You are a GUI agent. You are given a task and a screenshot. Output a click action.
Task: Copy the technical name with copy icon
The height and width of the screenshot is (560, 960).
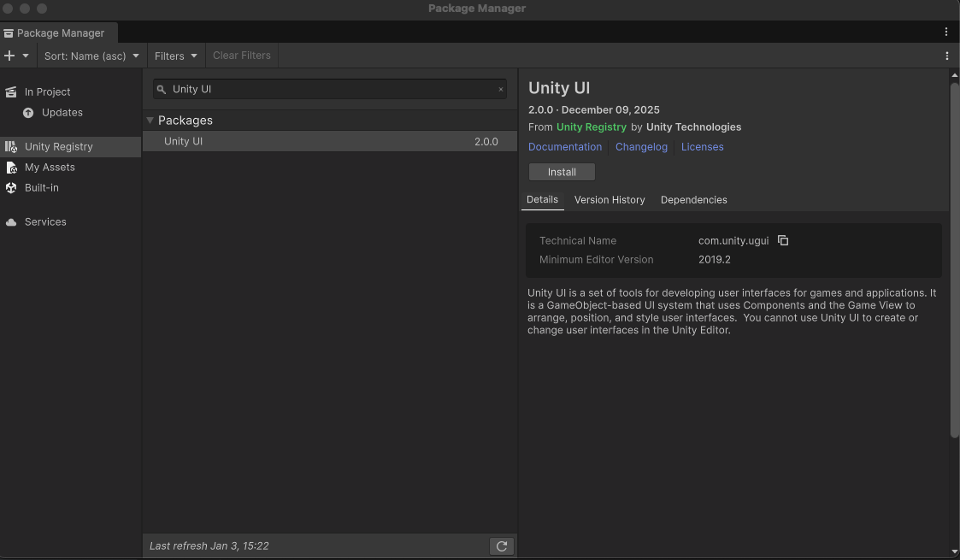pos(783,240)
